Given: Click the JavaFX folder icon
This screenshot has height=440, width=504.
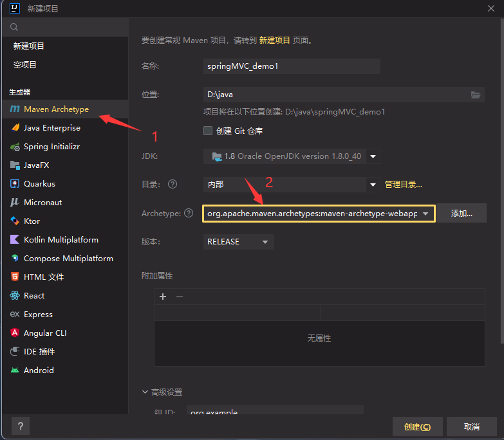Looking at the screenshot, I should point(15,165).
